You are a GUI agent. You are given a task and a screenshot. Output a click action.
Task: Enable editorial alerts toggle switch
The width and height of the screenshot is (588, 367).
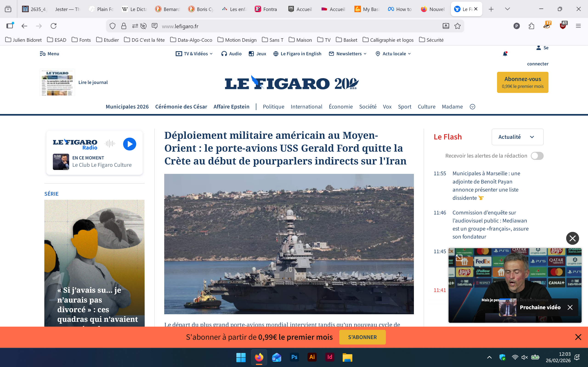pos(537,156)
